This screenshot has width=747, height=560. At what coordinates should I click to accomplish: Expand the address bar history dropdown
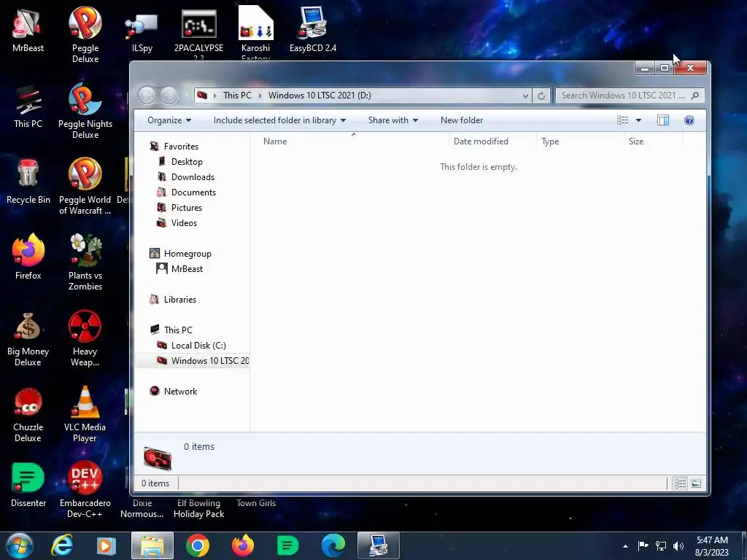525,96
